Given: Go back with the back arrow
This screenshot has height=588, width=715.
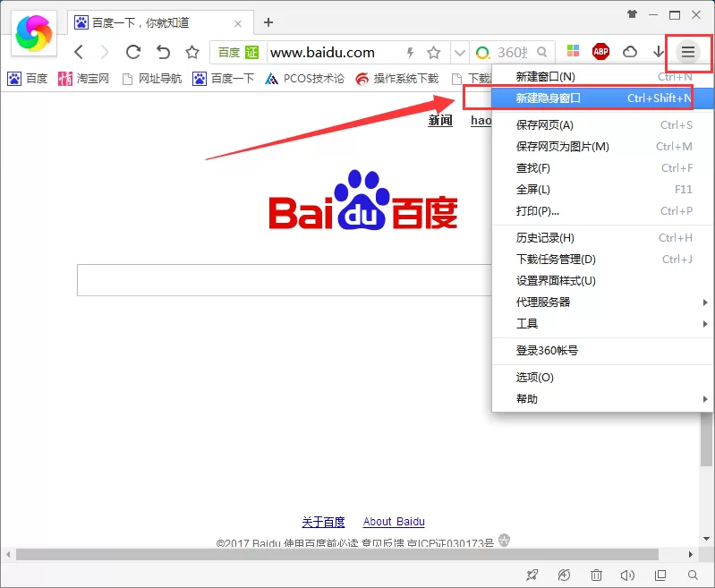Looking at the screenshot, I should coord(79,52).
